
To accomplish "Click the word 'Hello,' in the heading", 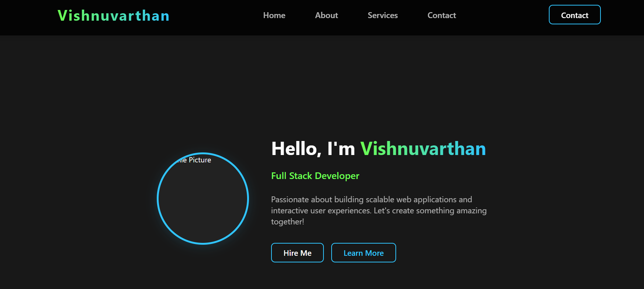I will [296, 149].
